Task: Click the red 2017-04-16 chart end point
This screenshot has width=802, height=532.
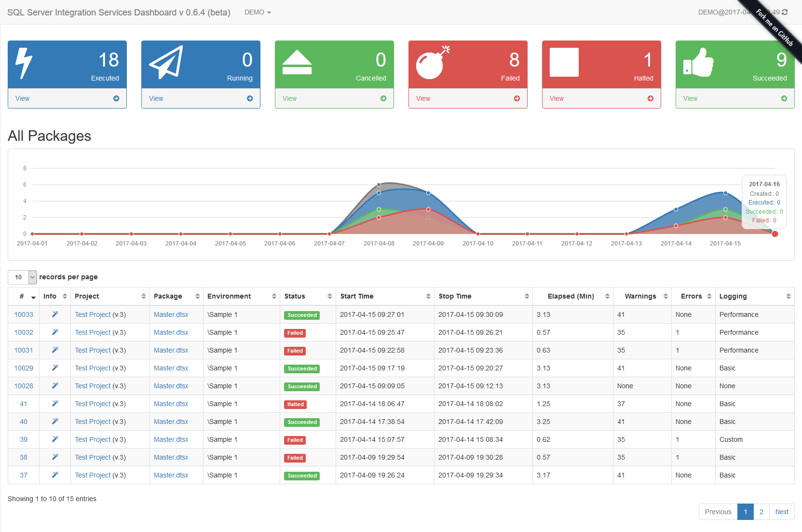Action: [x=775, y=234]
